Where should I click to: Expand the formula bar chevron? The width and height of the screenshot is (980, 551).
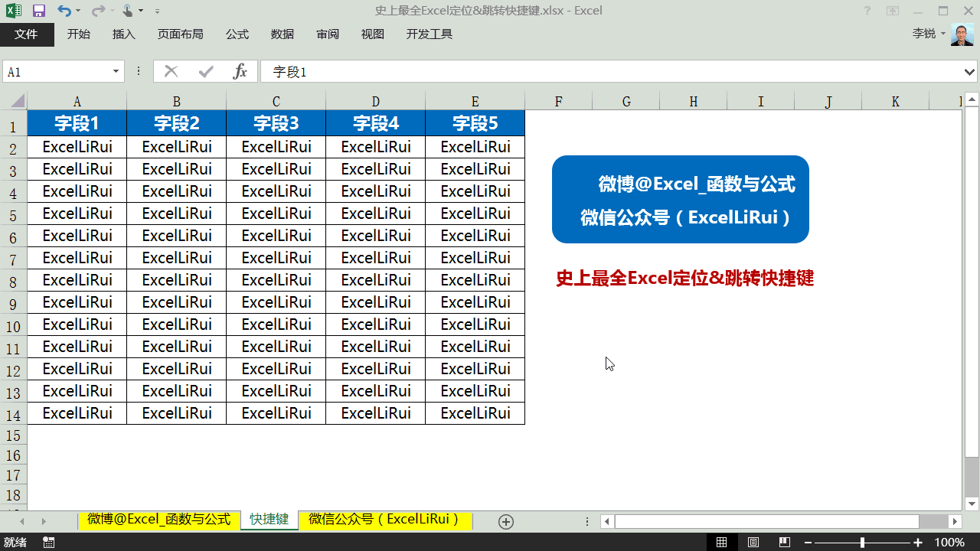[969, 72]
